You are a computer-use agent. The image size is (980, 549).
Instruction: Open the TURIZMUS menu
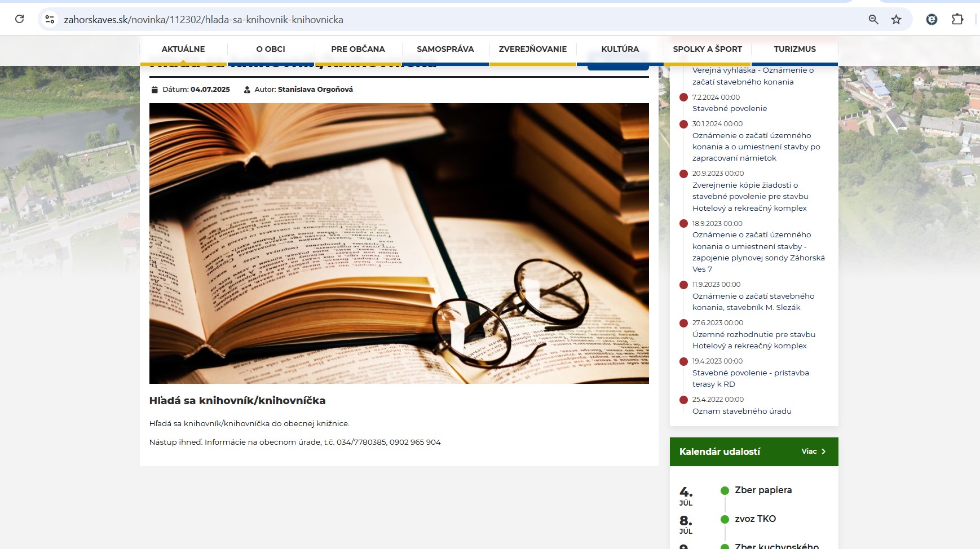pyautogui.click(x=795, y=49)
